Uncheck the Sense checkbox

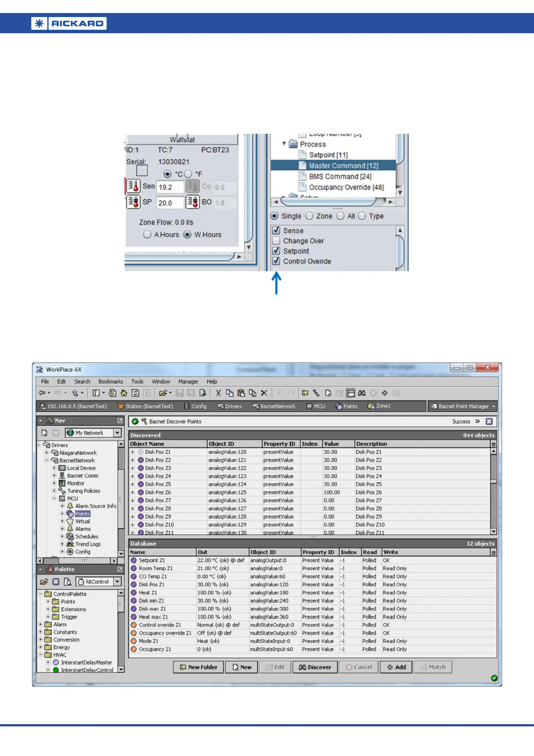pyautogui.click(x=276, y=230)
